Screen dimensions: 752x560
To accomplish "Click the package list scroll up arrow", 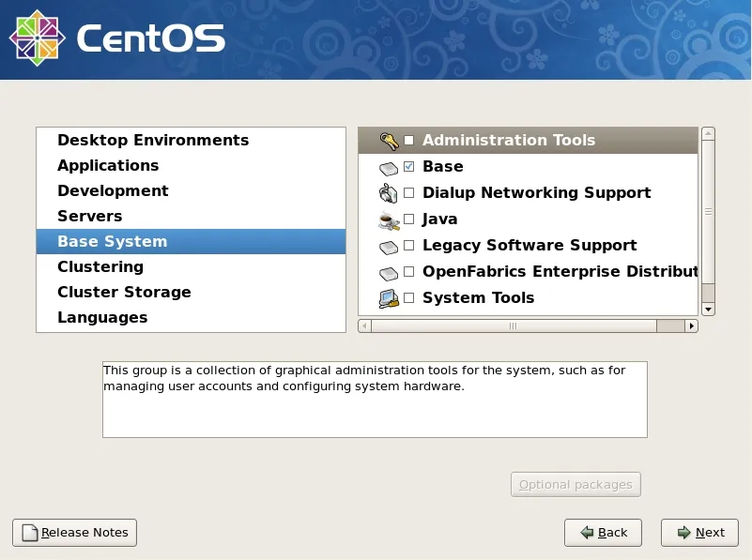I will coord(709,133).
